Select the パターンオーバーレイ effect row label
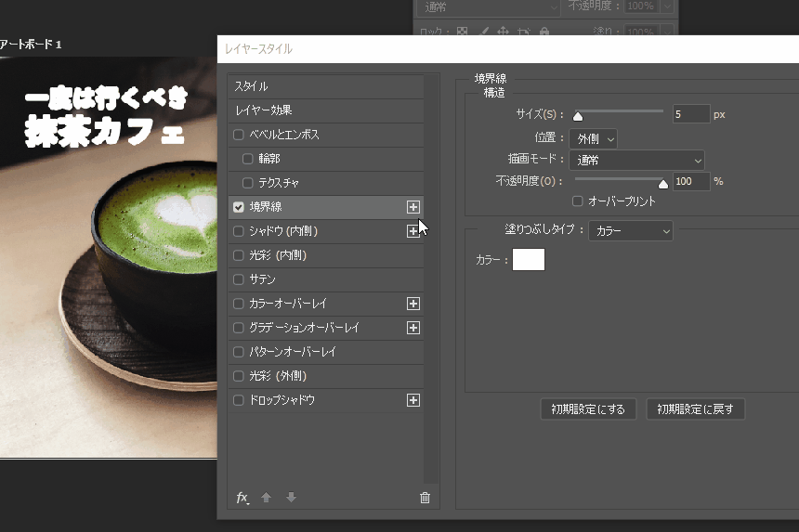The width and height of the screenshot is (799, 532). click(293, 352)
